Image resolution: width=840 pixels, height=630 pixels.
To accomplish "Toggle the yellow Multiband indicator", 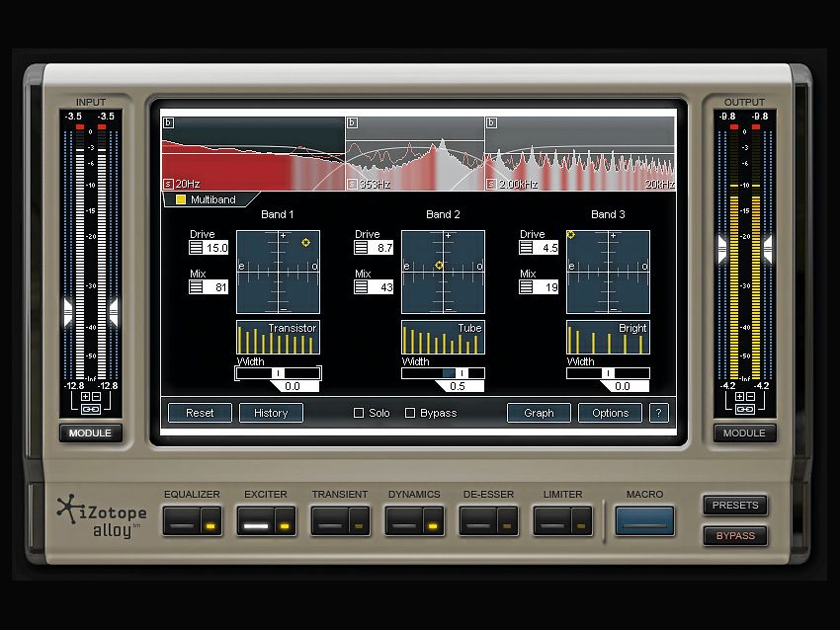I will [180, 199].
